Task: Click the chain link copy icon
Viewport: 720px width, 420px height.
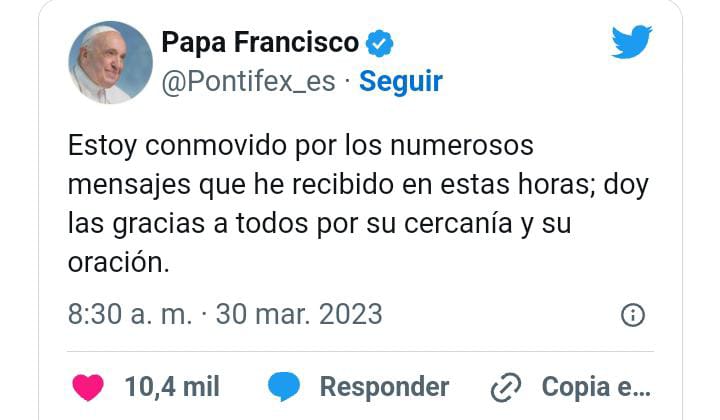Action: click(509, 387)
